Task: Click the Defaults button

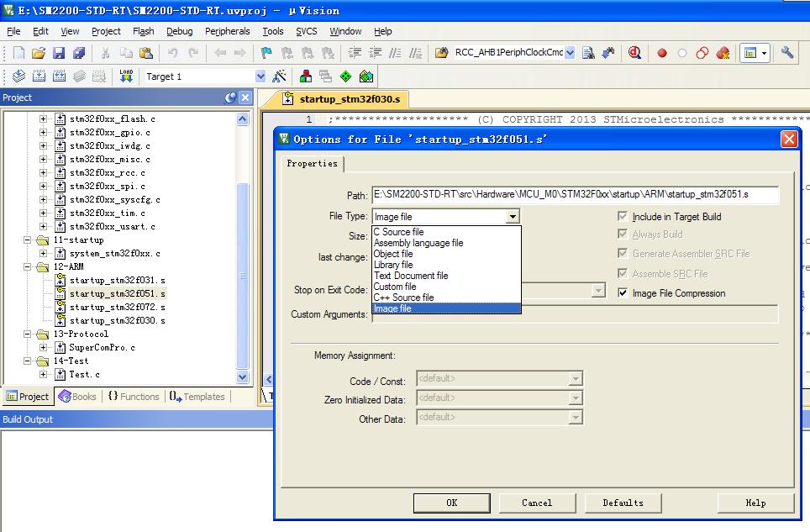Action: (623, 503)
